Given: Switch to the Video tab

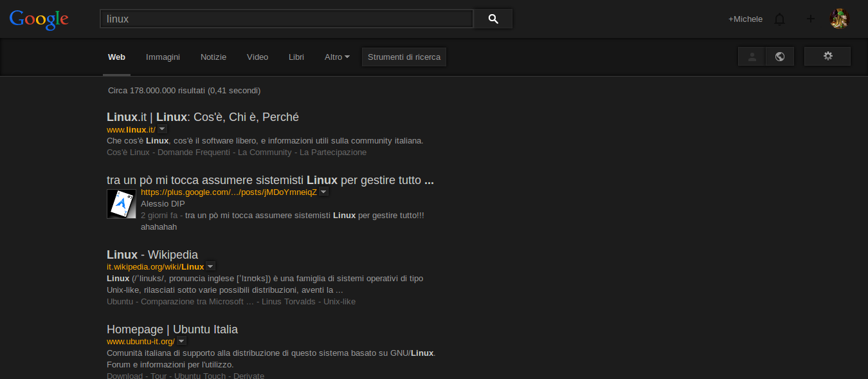Looking at the screenshot, I should 257,57.
